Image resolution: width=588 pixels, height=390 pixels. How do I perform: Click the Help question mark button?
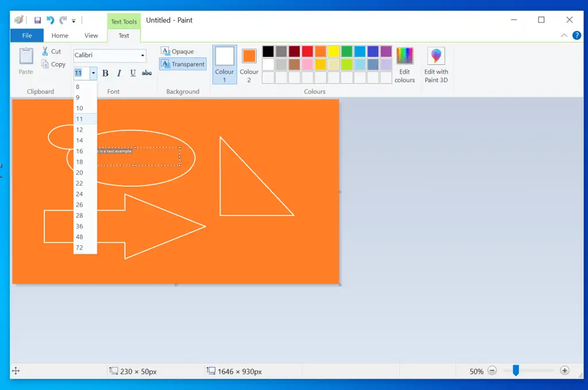(x=577, y=36)
